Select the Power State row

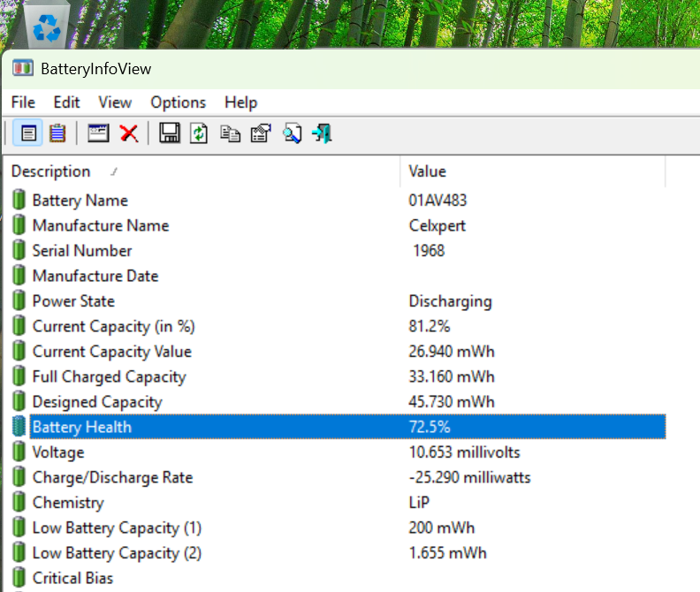[x=339, y=301]
